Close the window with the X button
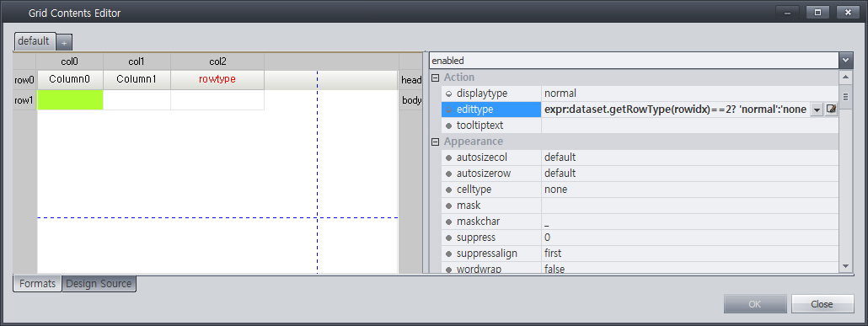 click(x=848, y=12)
